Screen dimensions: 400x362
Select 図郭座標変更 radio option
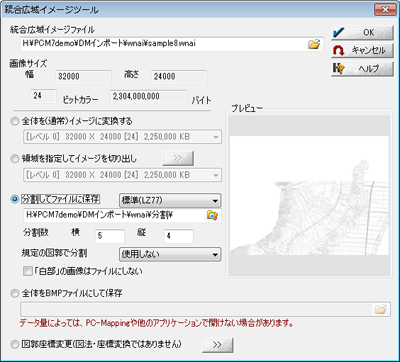(x=15, y=344)
